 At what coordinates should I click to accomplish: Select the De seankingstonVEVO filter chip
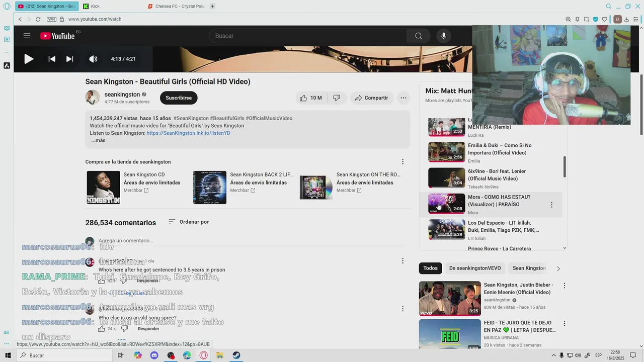[x=475, y=268]
